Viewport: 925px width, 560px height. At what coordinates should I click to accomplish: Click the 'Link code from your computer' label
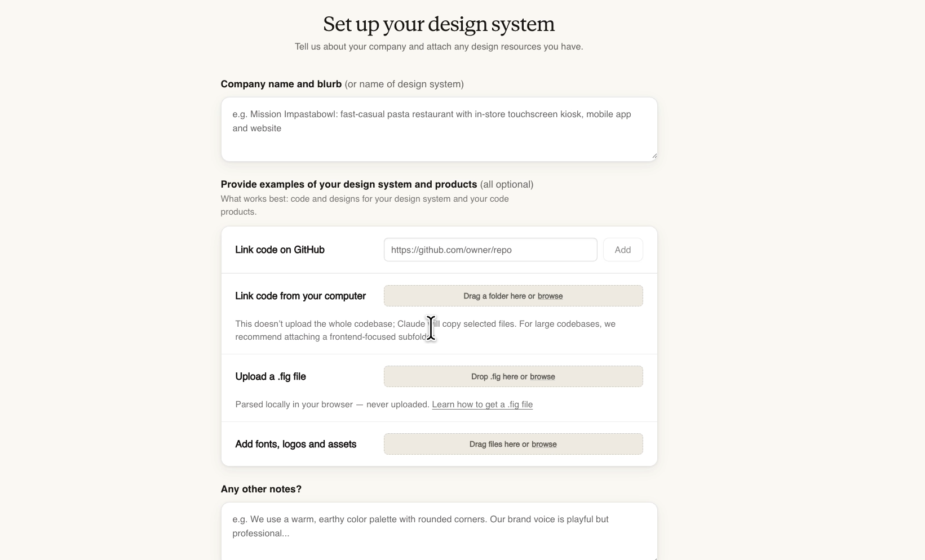click(300, 296)
